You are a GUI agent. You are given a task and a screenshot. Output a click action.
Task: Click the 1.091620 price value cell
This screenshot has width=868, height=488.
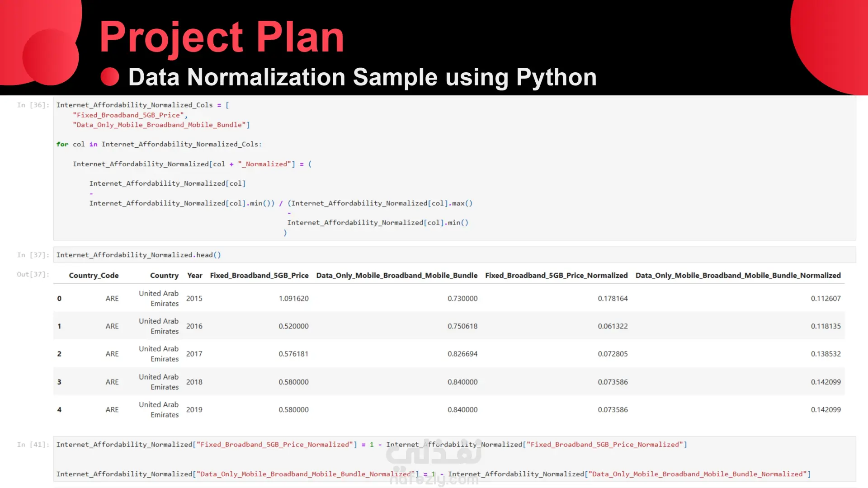tap(293, 299)
